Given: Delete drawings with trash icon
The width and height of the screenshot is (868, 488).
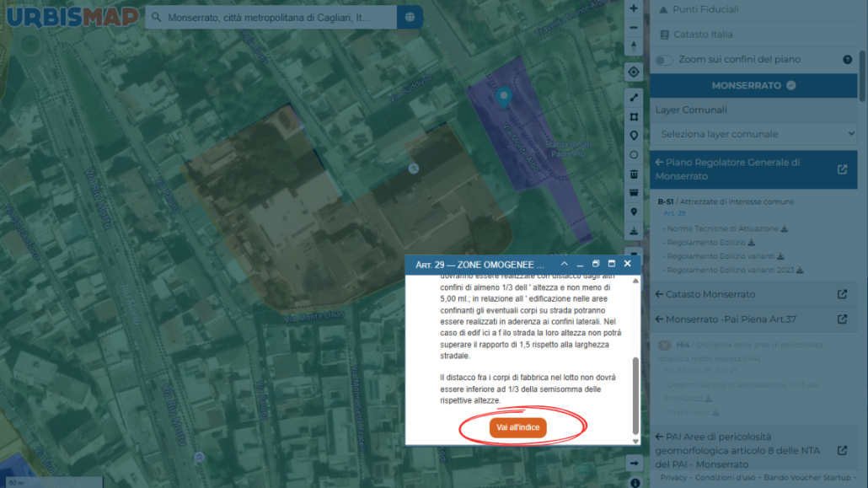Looking at the screenshot, I should pos(634,174).
